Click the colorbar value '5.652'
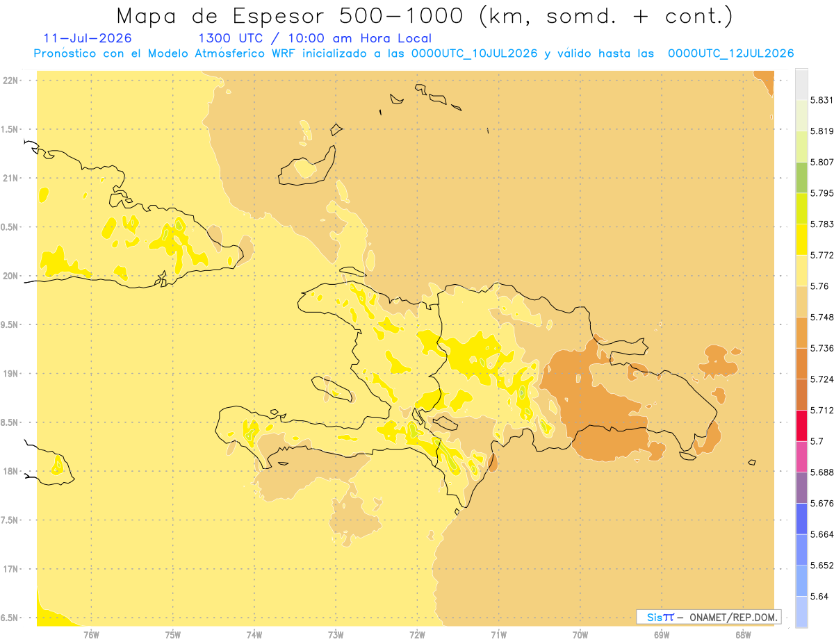Screen dimensions: 834x644 [822, 565]
